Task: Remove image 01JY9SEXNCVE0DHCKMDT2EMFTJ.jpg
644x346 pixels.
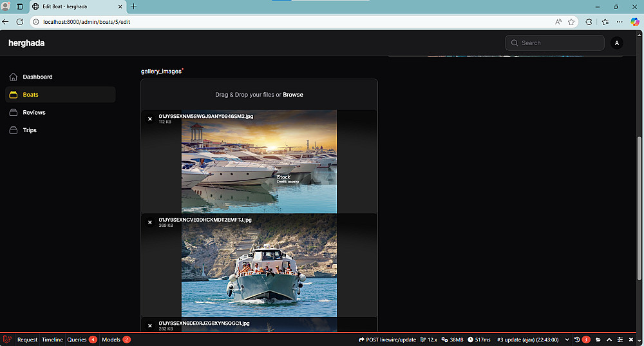Action: pos(150,222)
